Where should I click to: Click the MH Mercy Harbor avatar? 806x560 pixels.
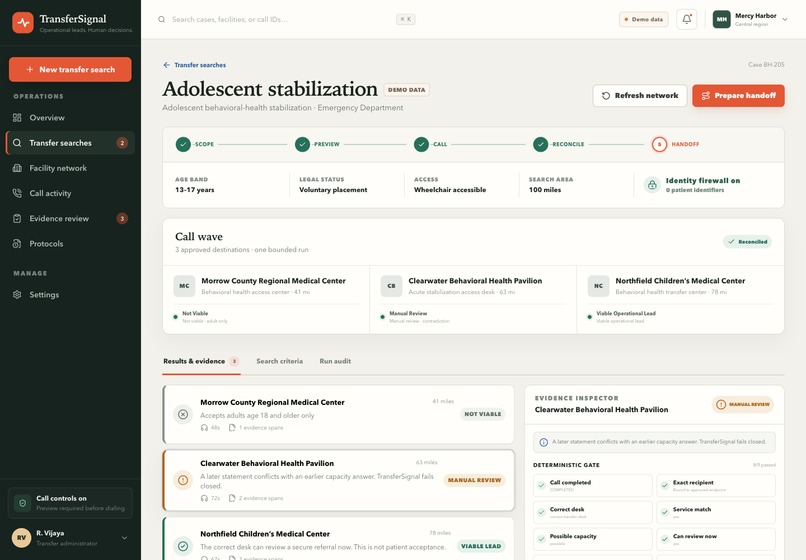722,20
